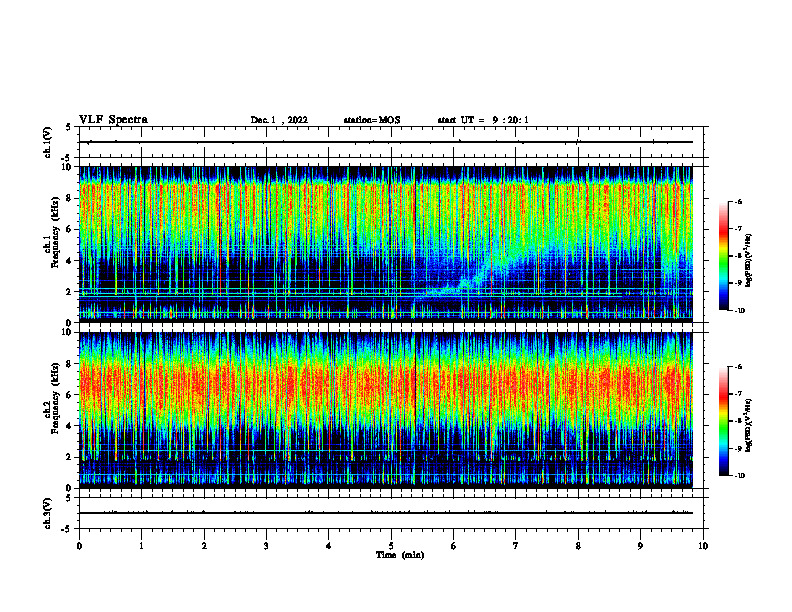Click the "VLF Spectra" title text
The height and width of the screenshot is (612, 792).
(x=113, y=120)
